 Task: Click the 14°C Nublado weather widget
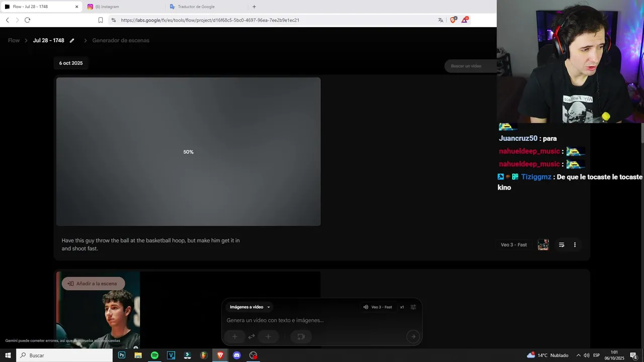click(548, 355)
